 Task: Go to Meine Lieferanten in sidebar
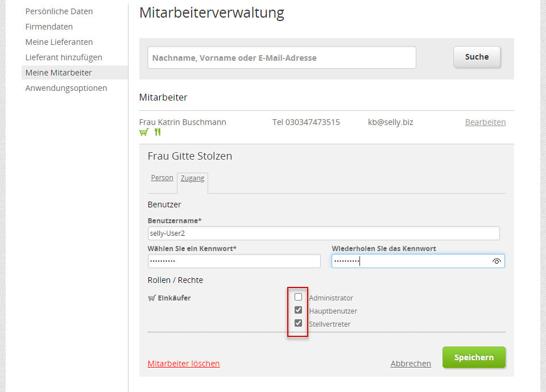tap(59, 42)
